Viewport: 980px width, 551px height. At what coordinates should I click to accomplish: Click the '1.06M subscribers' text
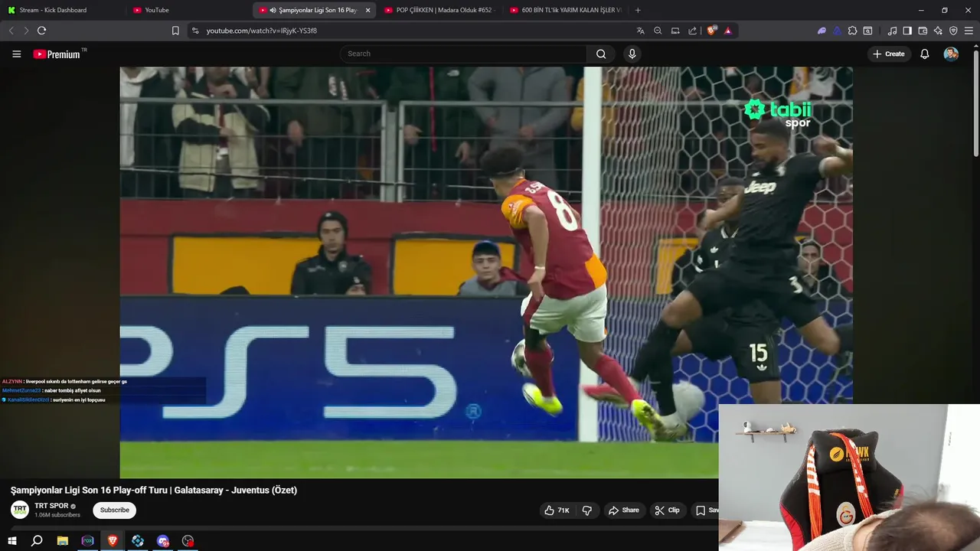57,515
